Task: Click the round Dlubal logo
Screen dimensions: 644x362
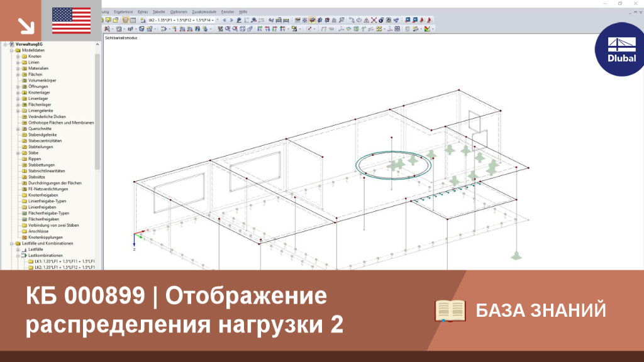Action: click(x=620, y=49)
